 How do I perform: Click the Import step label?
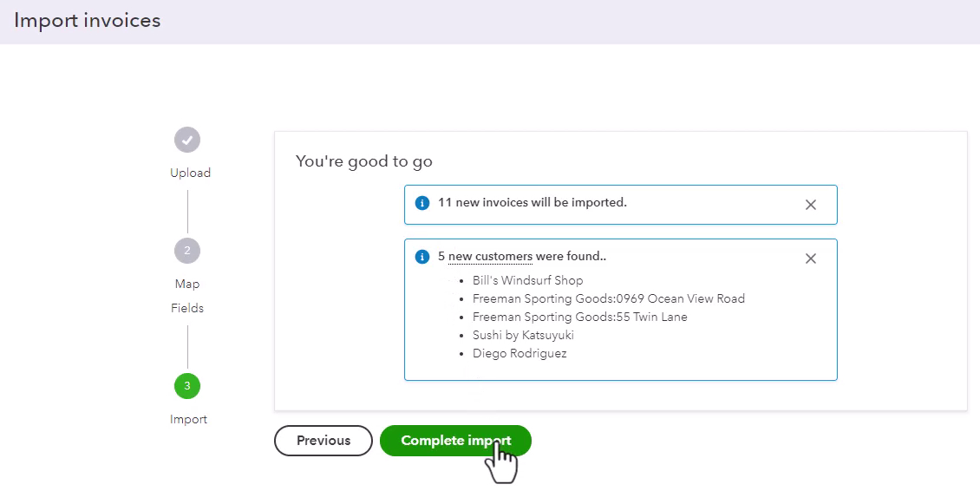(188, 419)
